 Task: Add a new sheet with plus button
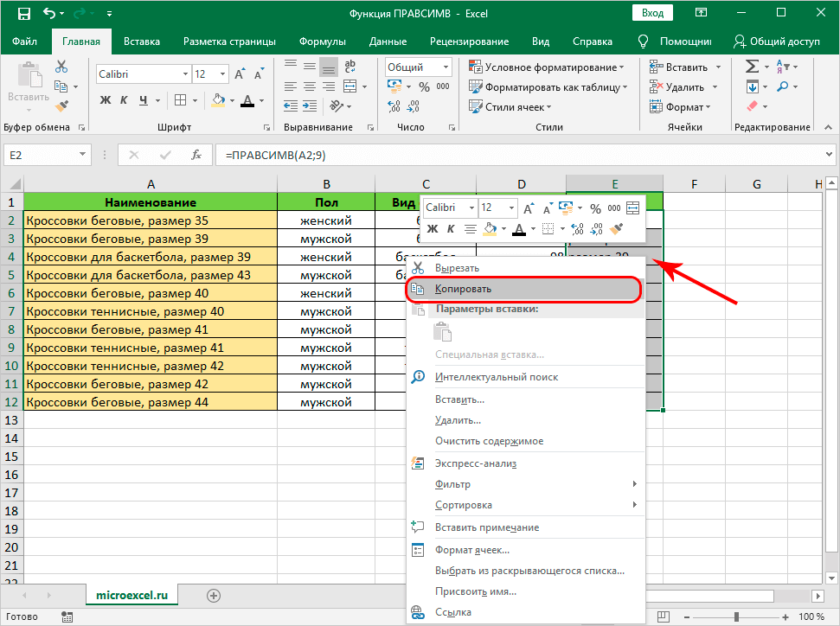coord(214,596)
